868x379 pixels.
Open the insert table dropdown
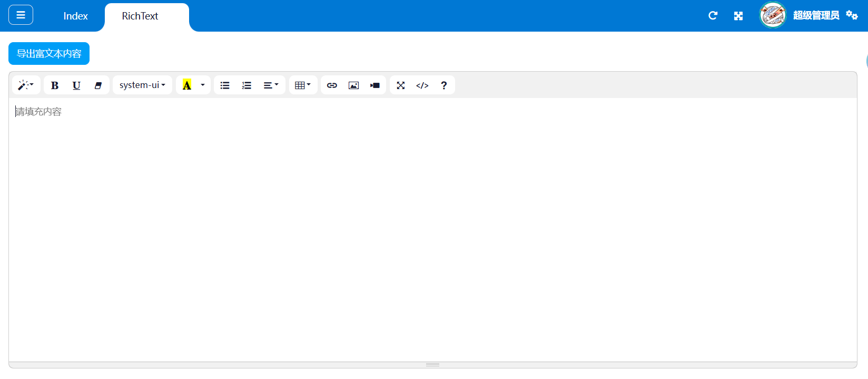(303, 85)
